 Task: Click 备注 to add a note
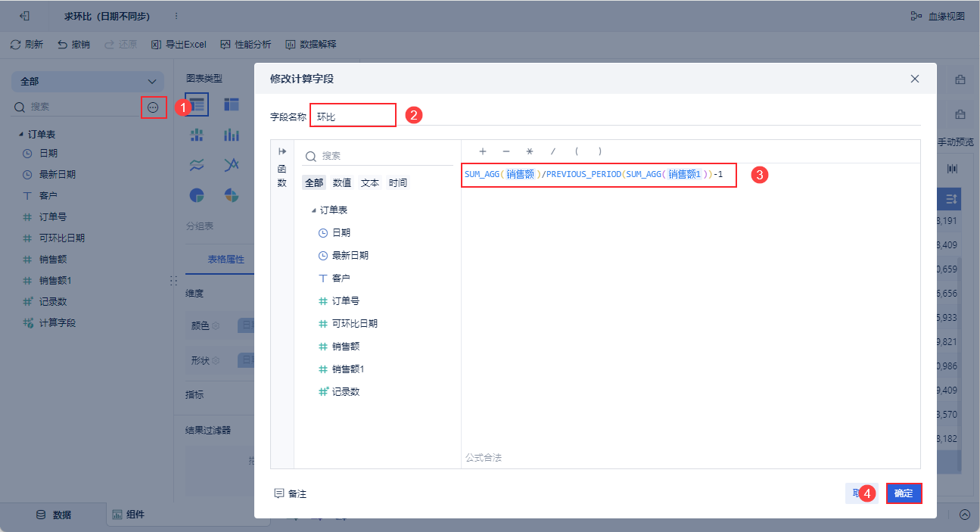click(291, 493)
